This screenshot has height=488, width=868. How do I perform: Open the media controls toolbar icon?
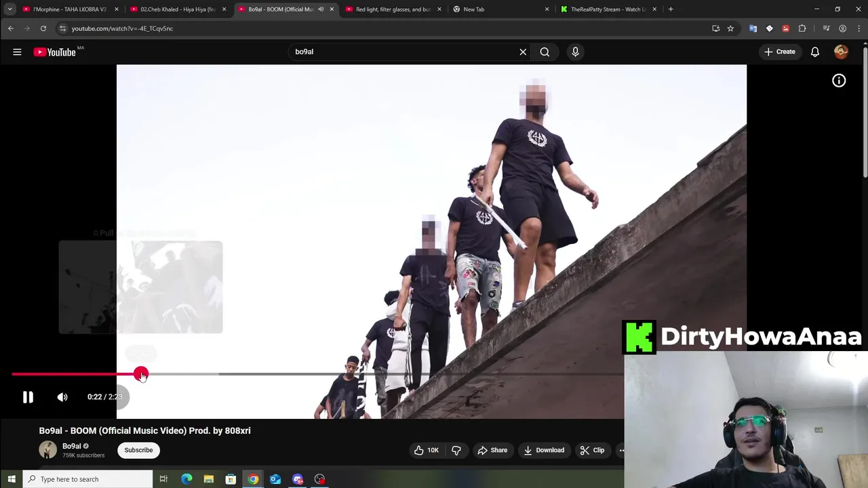point(826,28)
